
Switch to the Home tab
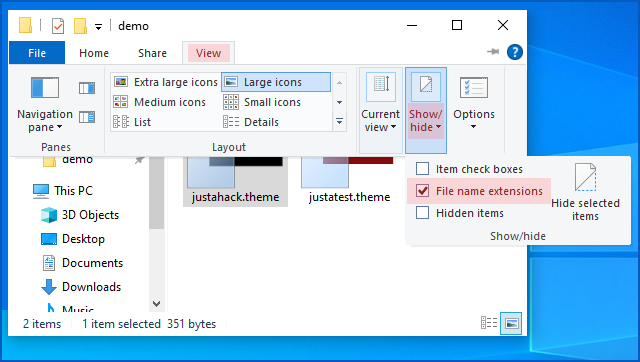[x=94, y=53]
